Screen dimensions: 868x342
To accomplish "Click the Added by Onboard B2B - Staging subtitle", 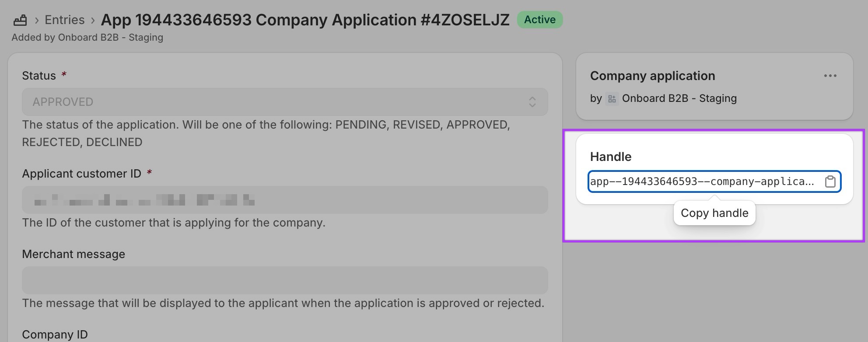I will (x=87, y=38).
